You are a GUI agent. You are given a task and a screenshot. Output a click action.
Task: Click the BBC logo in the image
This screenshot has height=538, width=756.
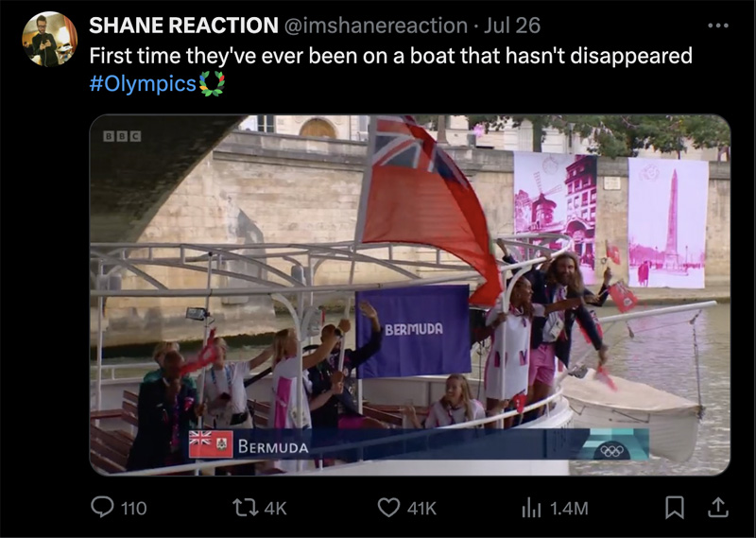[x=122, y=136]
